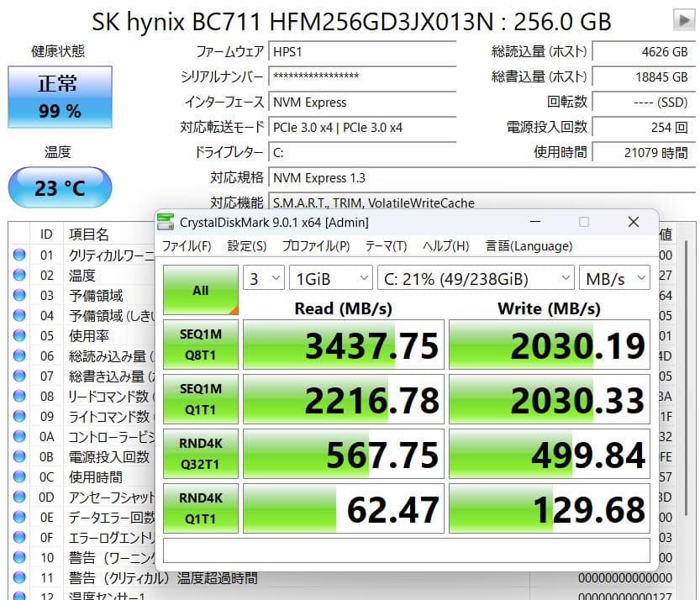
Task: Click RND4K Q32T1 write result 499.84
Action: pyautogui.click(x=550, y=454)
